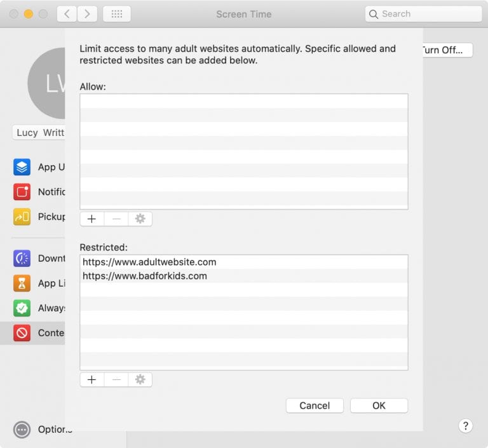Click the App Limits hourglass icon

point(22,283)
